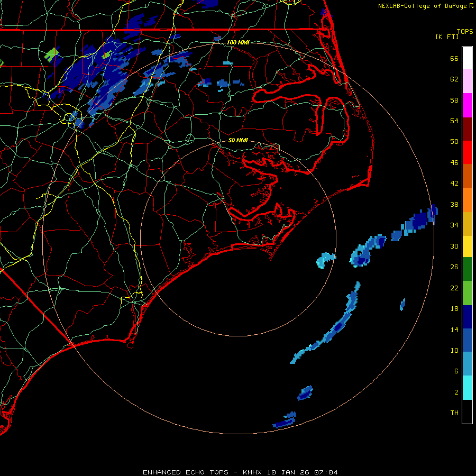Click the 'KMHX' station identifier in caption
Screen dimensions: 476x476
(x=252, y=472)
